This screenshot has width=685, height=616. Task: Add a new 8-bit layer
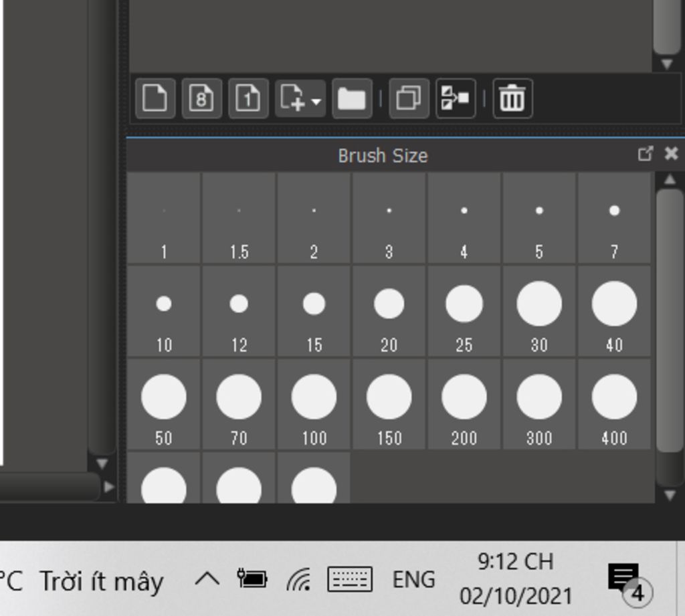click(x=202, y=98)
